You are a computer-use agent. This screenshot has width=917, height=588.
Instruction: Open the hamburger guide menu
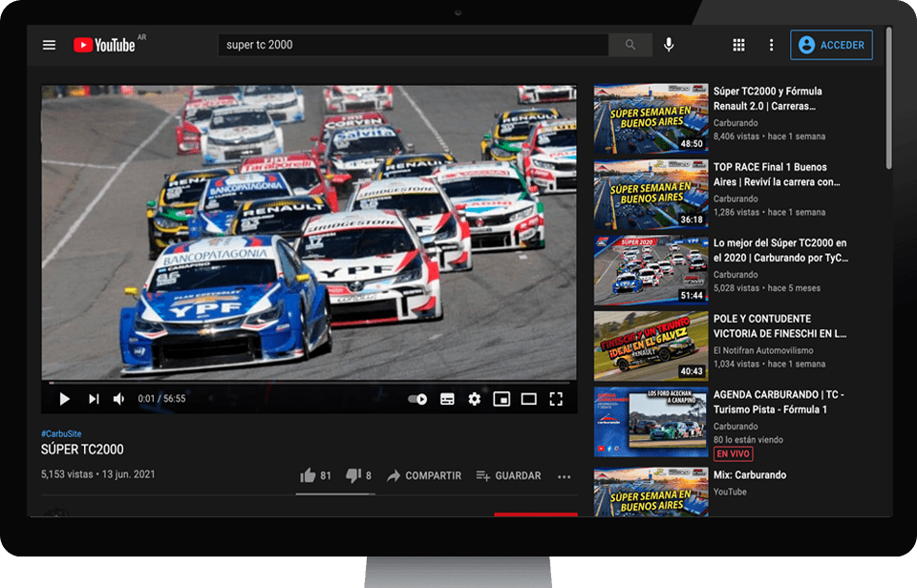pyautogui.click(x=49, y=45)
